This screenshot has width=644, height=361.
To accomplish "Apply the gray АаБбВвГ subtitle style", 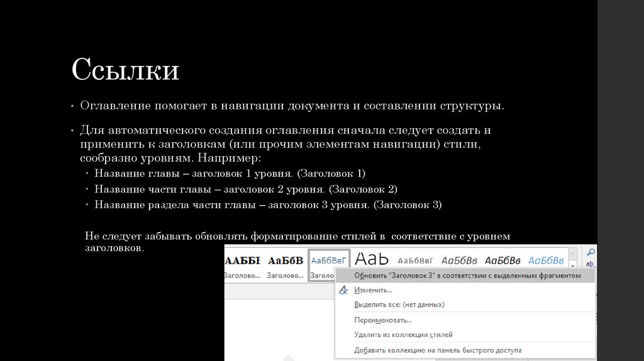I will (415, 261).
